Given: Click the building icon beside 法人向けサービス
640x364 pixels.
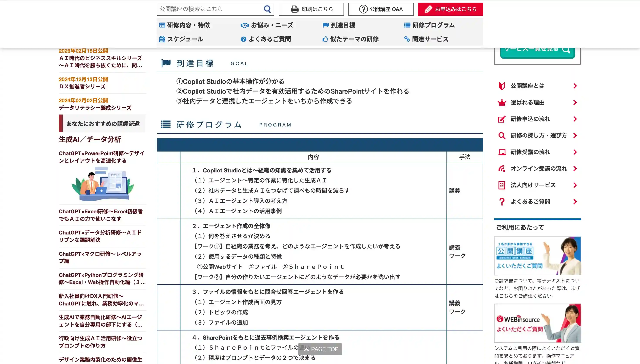Looking at the screenshot, I should point(502,185).
